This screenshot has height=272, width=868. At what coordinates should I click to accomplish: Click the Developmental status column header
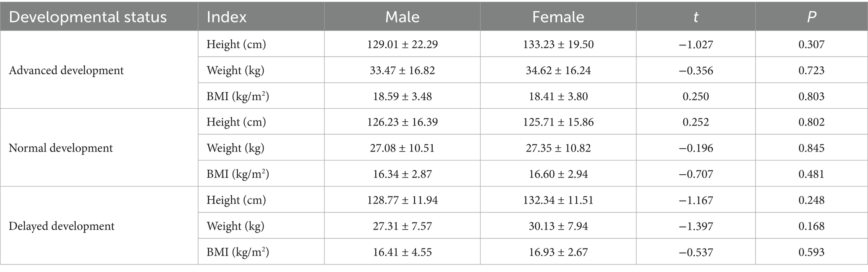pos(88,17)
